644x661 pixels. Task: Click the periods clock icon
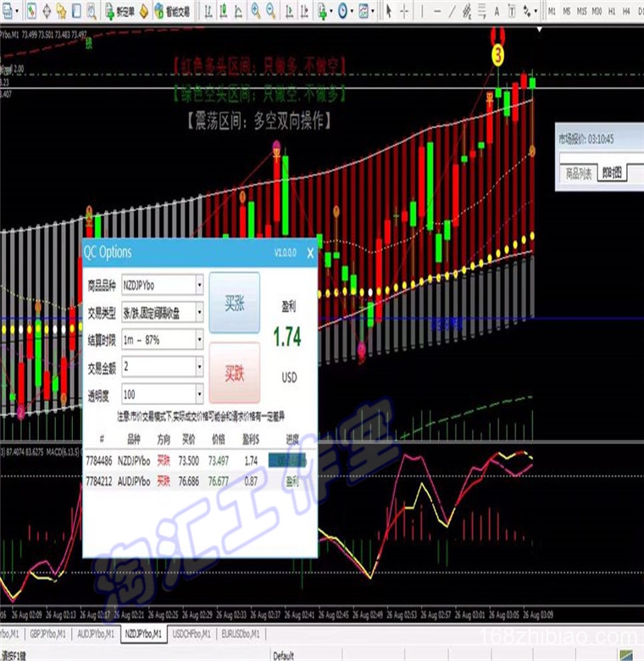pos(342,11)
